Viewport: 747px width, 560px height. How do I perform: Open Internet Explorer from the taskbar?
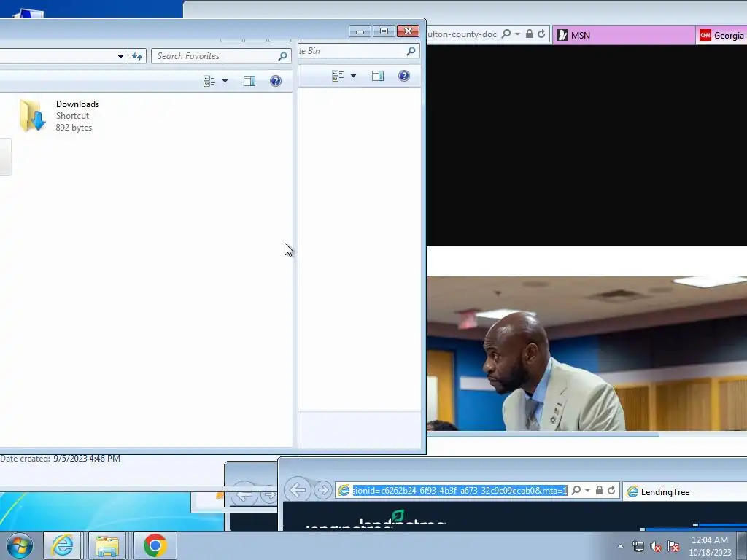(63, 545)
